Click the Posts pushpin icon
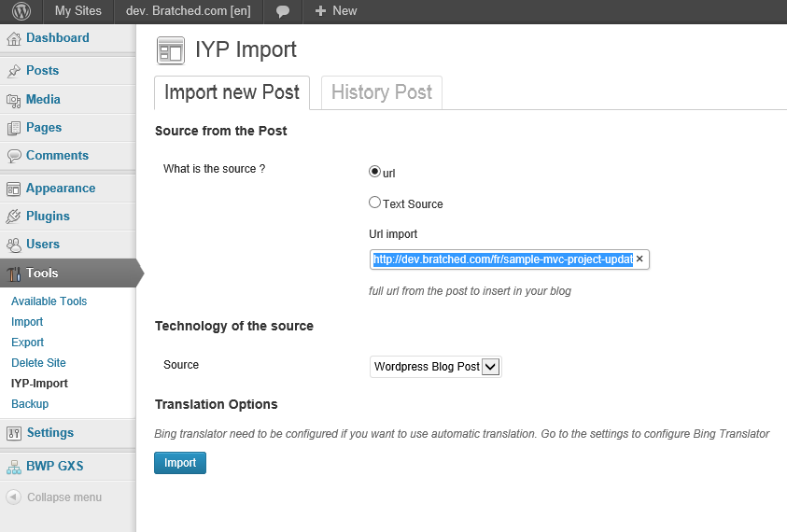 click(x=14, y=71)
